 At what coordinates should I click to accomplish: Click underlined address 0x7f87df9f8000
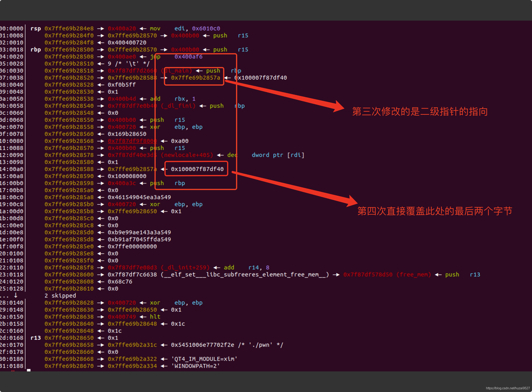132,141
